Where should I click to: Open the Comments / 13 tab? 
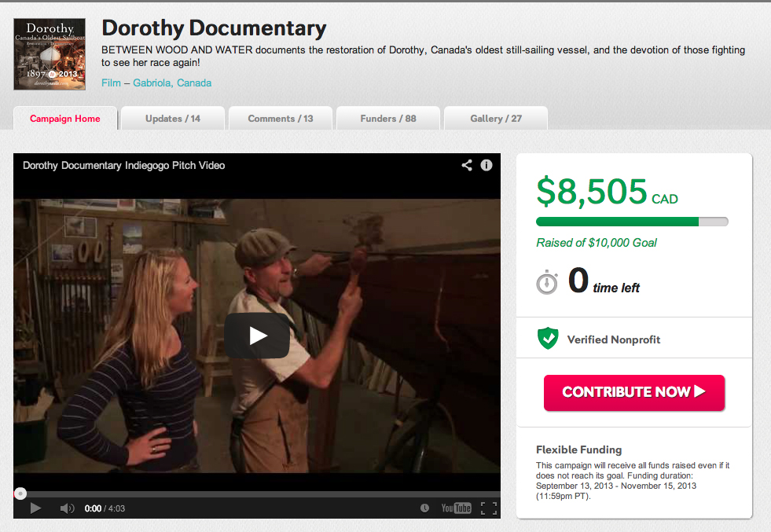281,119
